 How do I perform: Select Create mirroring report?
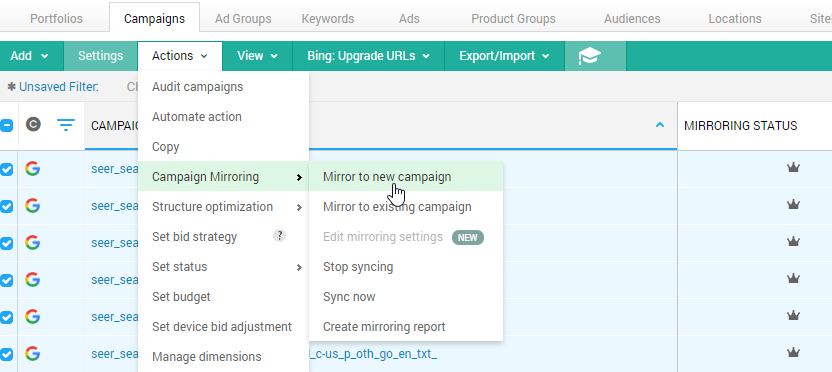coord(406,326)
